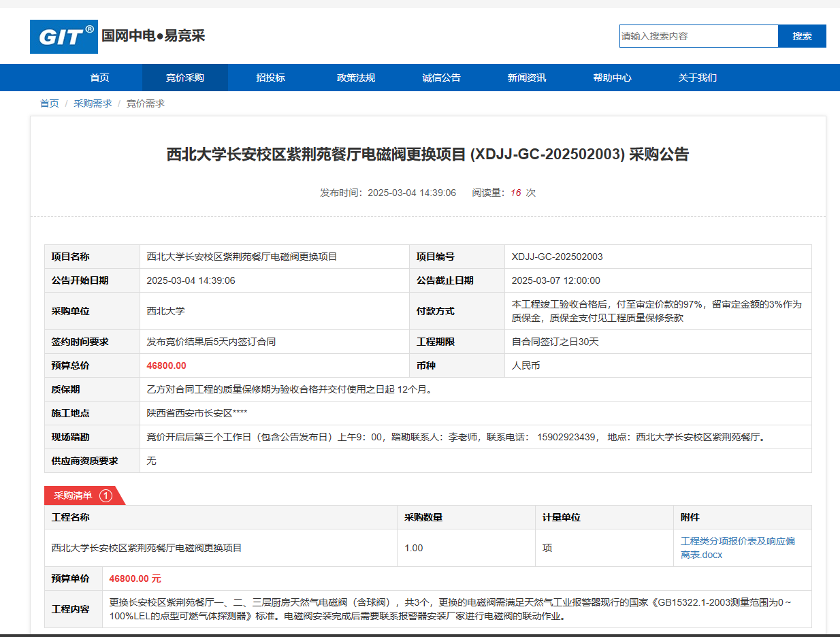The image size is (840, 637).
Task: Visit the 帮助中心 navigation item
Action: tap(612, 78)
